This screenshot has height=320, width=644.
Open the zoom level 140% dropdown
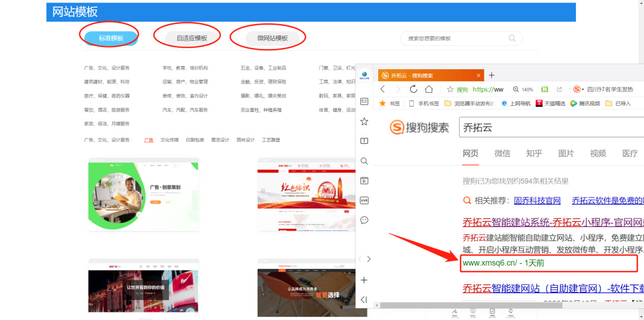click(x=524, y=89)
